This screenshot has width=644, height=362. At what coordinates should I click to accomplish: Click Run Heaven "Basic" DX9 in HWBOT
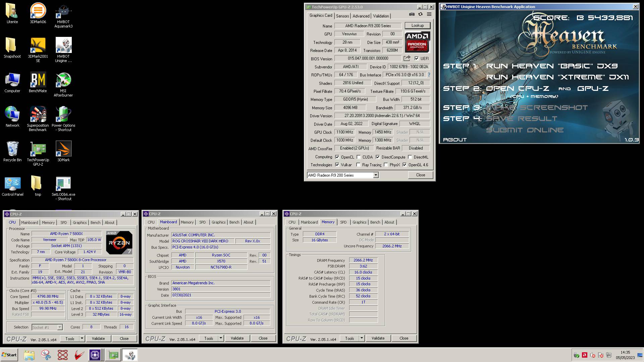click(552, 66)
